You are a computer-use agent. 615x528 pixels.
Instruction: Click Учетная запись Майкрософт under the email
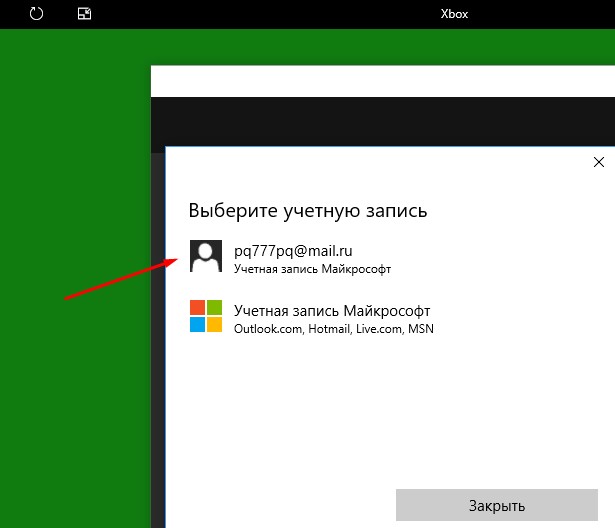point(312,269)
